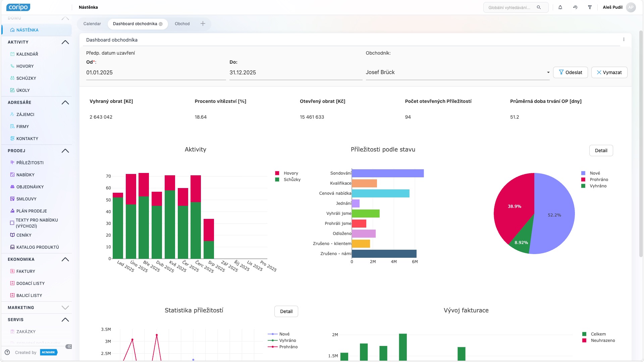Add a new dashboard tab with plus
The height and width of the screenshot is (362, 644).
click(x=203, y=24)
